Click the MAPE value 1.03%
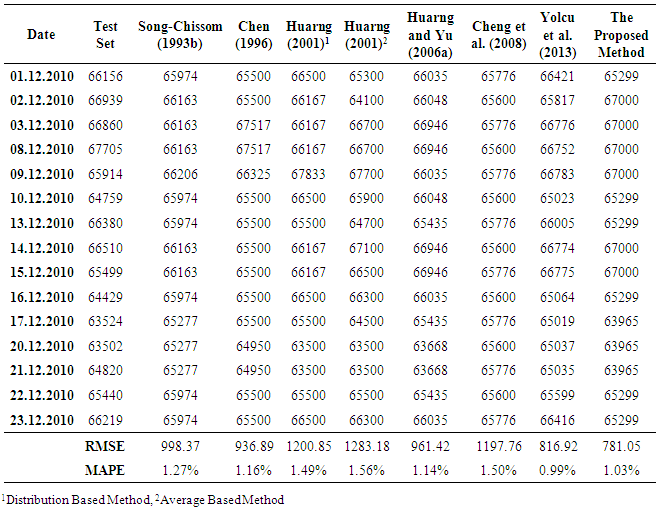 tap(621, 468)
